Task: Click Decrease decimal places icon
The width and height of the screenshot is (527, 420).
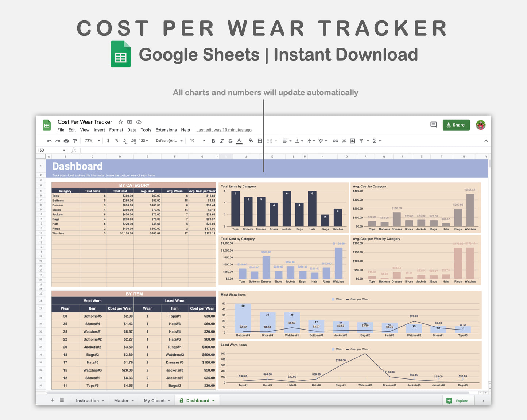Action: (125, 141)
